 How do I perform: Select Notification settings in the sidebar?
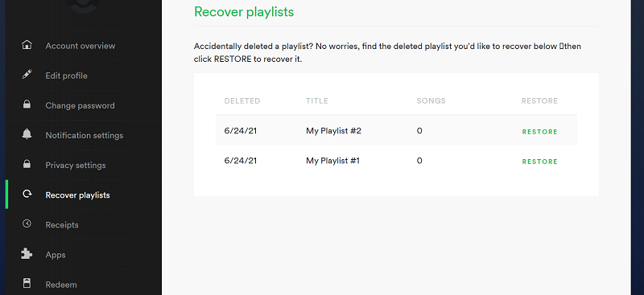(x=85, y=135)
